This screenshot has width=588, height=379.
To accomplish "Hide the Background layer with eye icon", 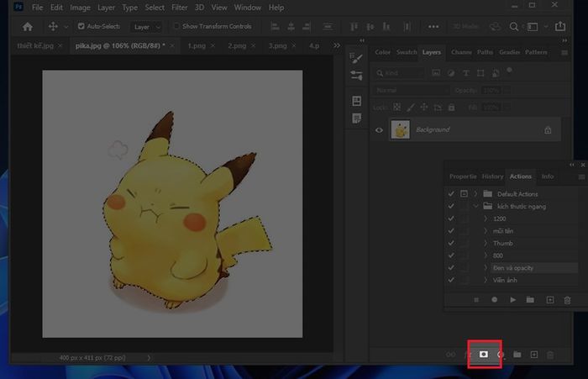I will 379,130.
